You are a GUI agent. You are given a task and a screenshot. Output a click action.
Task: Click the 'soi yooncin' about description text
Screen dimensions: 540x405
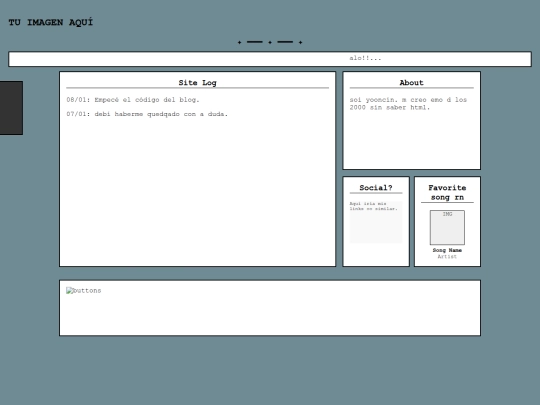click(x=408, y=103)
